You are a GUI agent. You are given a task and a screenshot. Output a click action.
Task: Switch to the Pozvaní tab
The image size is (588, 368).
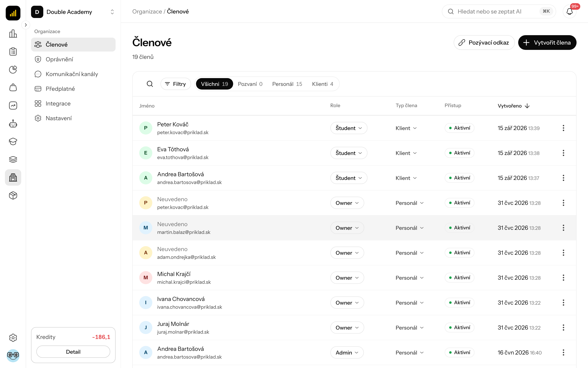click(250, 84)
